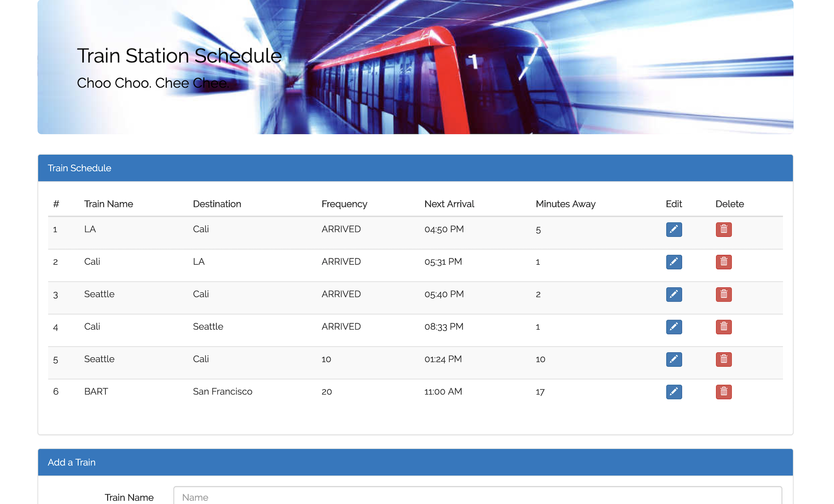Click the Minutes Away column header

(x=565, y=204)
